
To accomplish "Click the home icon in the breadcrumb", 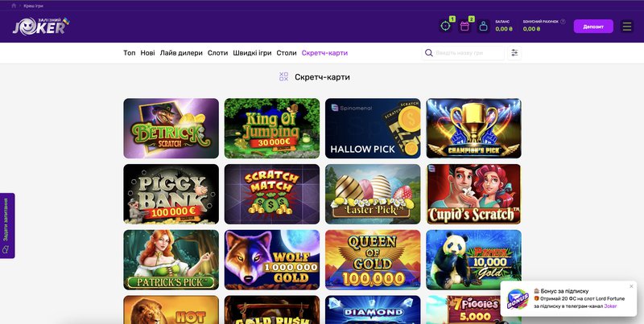I will 14,6.
